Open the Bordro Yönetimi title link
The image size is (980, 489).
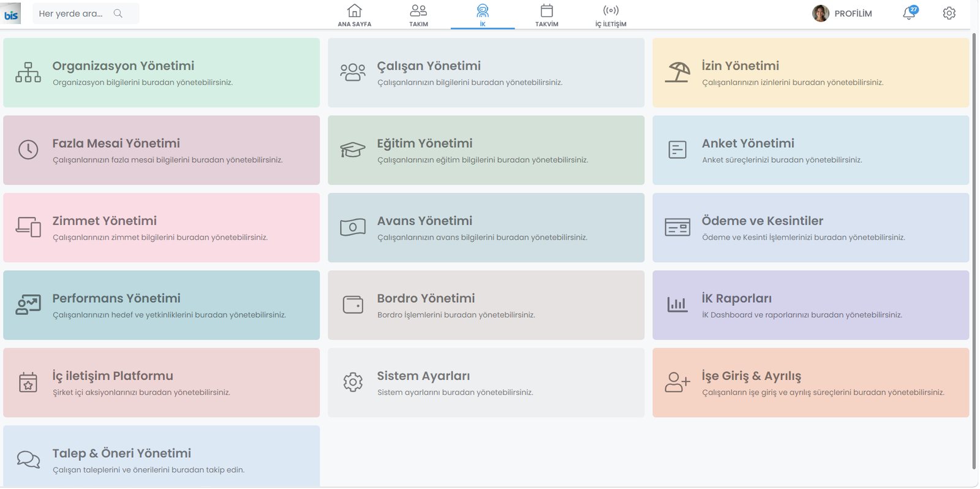(426, 298)
